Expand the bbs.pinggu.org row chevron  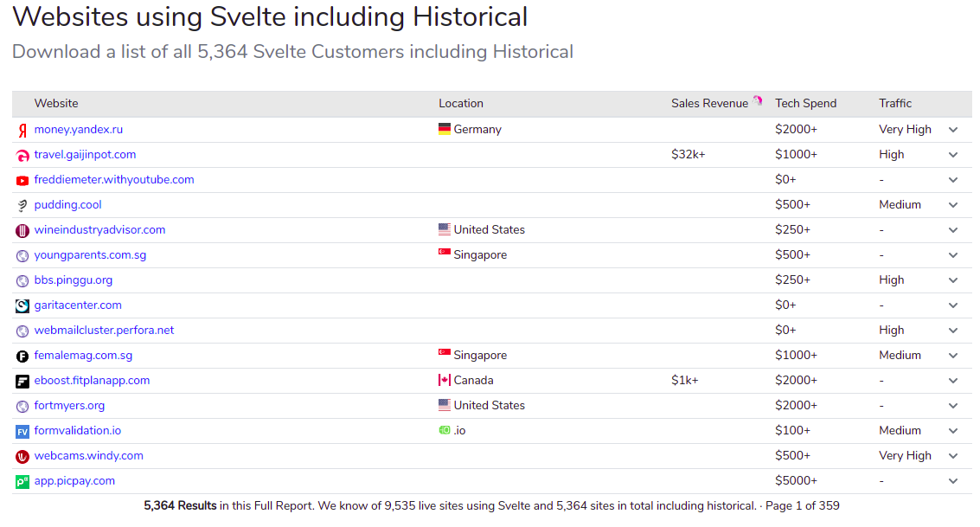pos(953,280)
